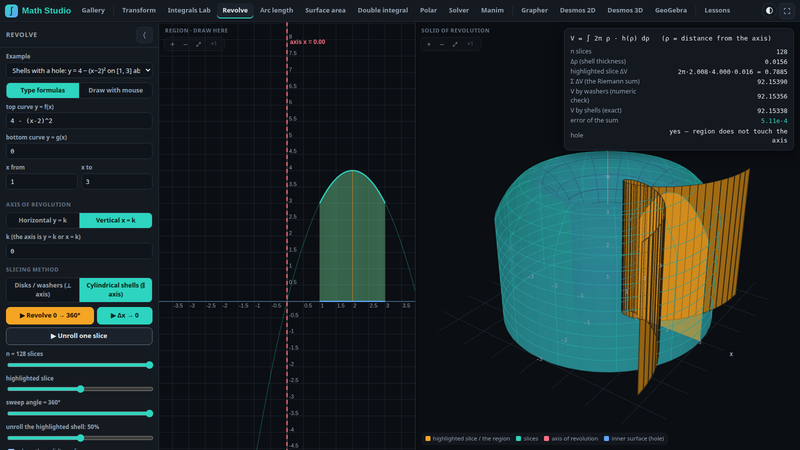Start the Revolve 0 → 360° animation

50,316
